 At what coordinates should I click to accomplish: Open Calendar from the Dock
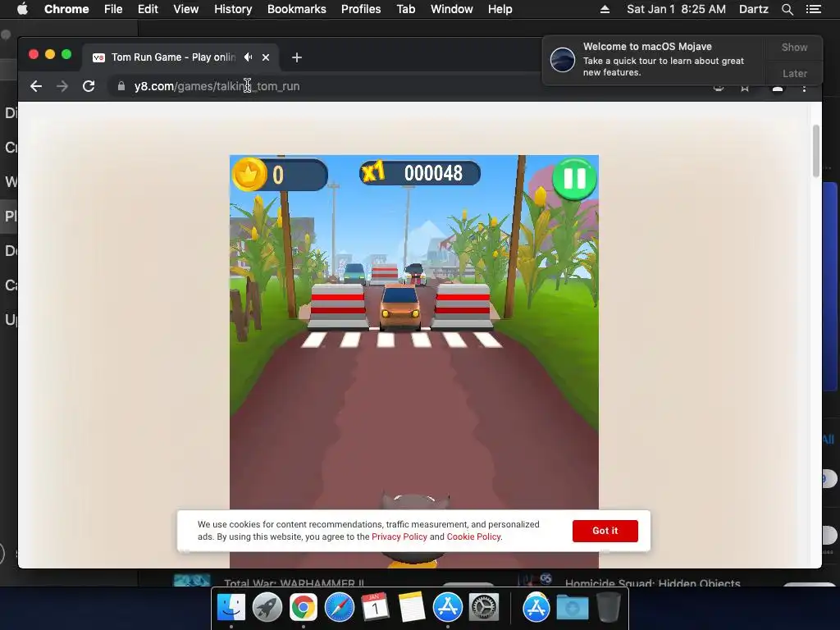point(375,608)
